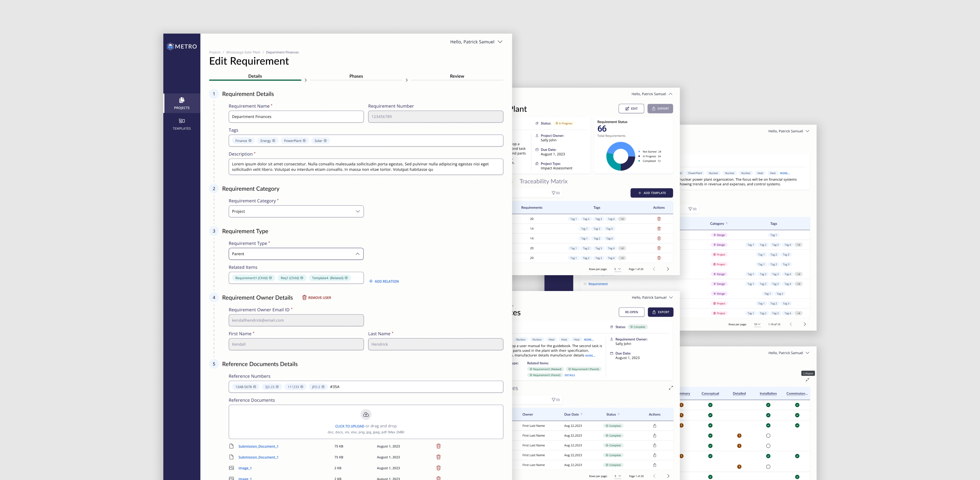Change rows per page in the Owner table
Screen dimensions: 980x480
coord(617,476)
